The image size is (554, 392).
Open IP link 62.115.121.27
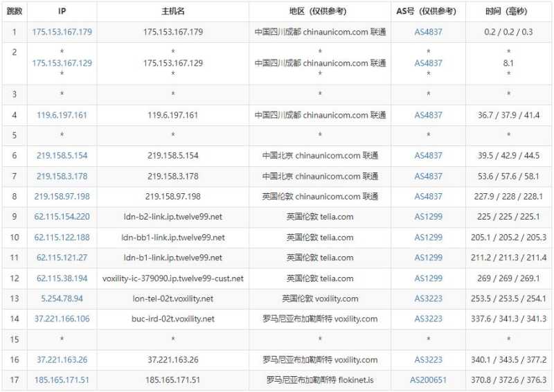point(62,258)
